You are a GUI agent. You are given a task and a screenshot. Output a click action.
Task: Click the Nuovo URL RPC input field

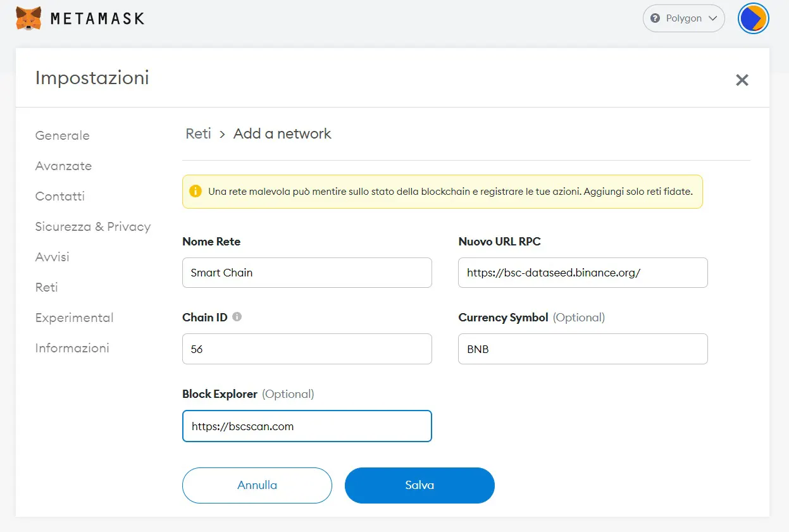pyautogui.click(x=583, y=273)
